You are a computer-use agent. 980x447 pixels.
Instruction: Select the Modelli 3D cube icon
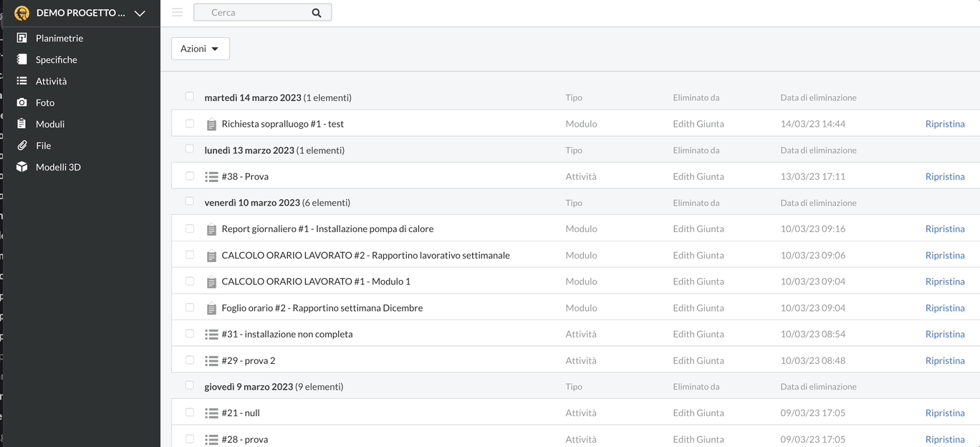22,167
